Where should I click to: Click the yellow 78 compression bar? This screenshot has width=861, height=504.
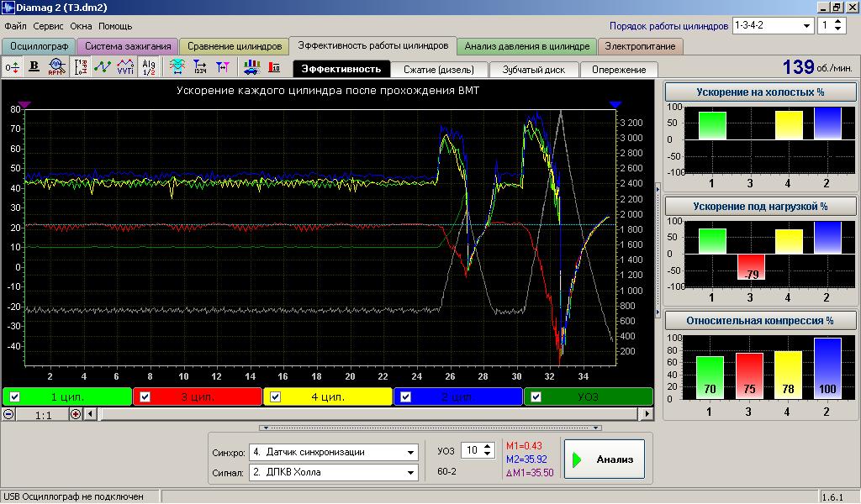pyautogui.click(x=788, y=375)
